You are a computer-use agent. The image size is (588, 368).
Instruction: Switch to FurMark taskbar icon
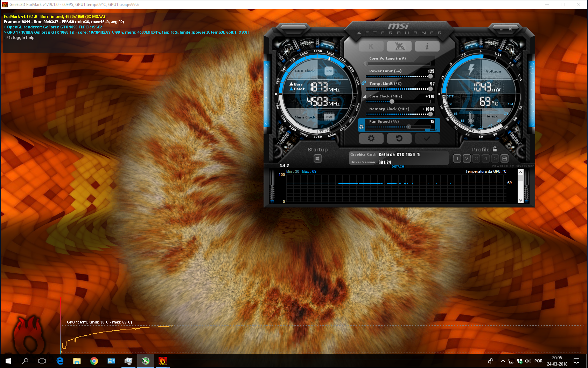162,361
